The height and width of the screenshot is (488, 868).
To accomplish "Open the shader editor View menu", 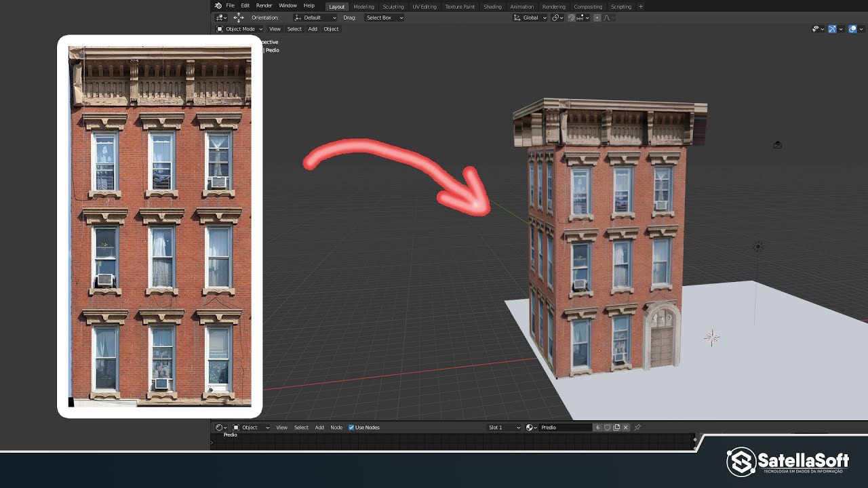I will [281, 428].
